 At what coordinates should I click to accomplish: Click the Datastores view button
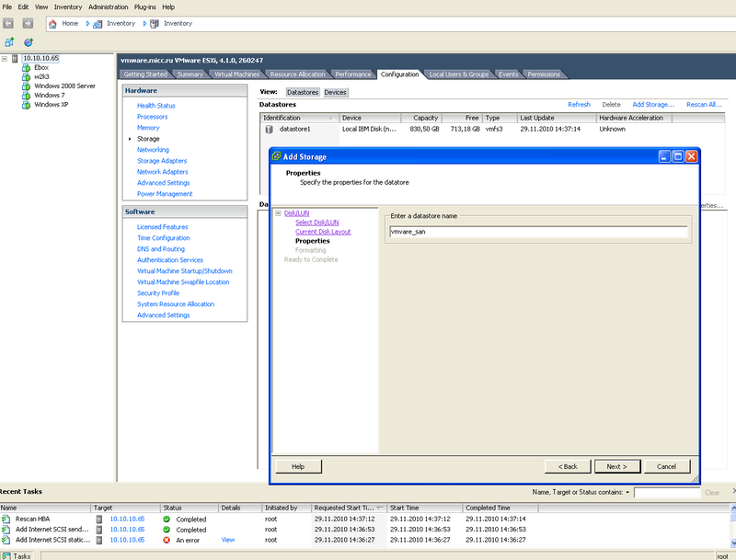[303, 92]
